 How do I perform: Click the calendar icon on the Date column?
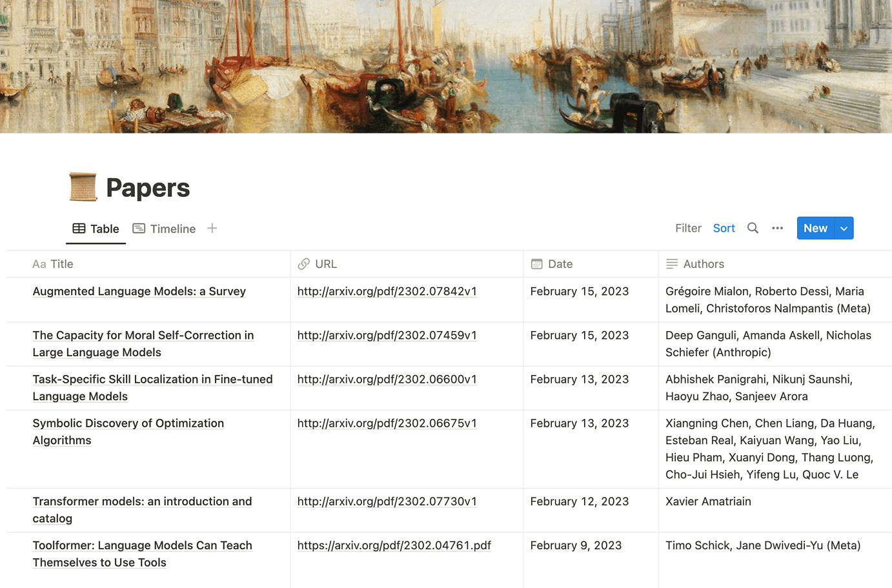point(536,264)
